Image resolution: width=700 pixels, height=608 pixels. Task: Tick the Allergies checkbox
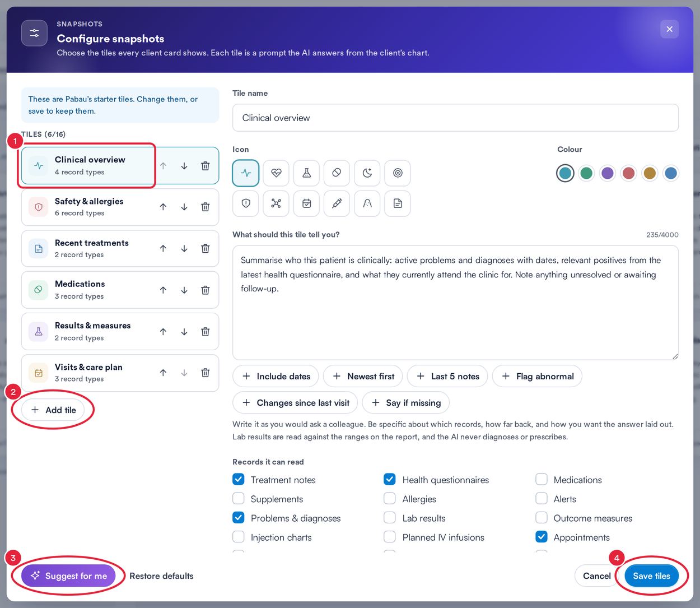point(390,498)
